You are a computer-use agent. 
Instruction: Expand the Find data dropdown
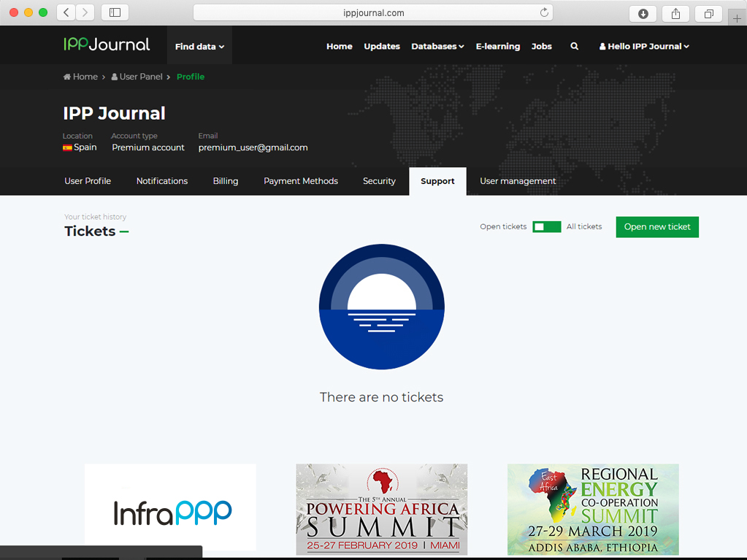[x=199, y=46]
